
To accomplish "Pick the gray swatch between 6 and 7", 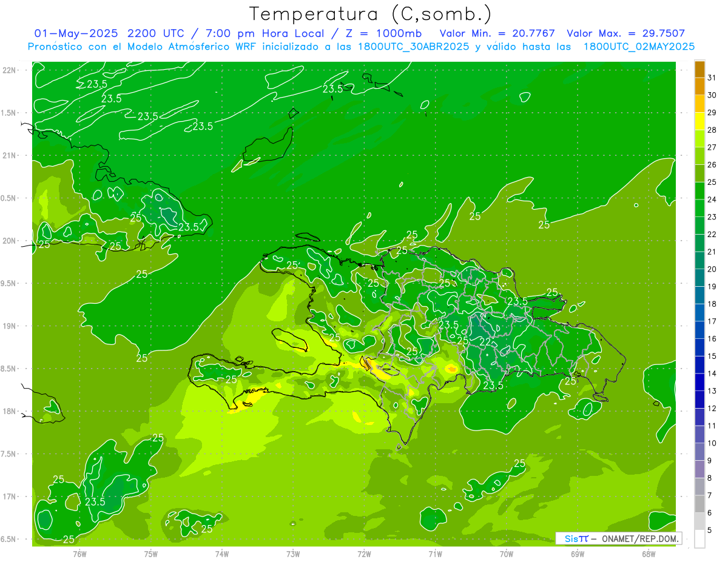I will (699, 504).
